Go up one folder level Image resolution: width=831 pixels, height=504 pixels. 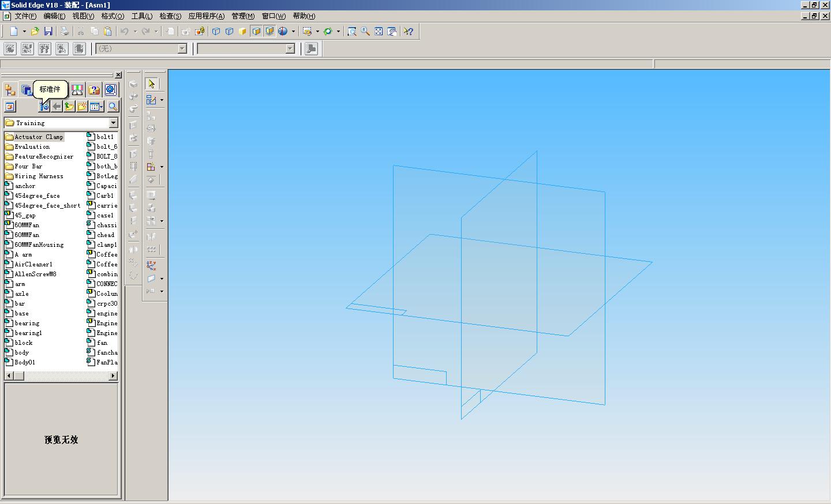point(69,106)
